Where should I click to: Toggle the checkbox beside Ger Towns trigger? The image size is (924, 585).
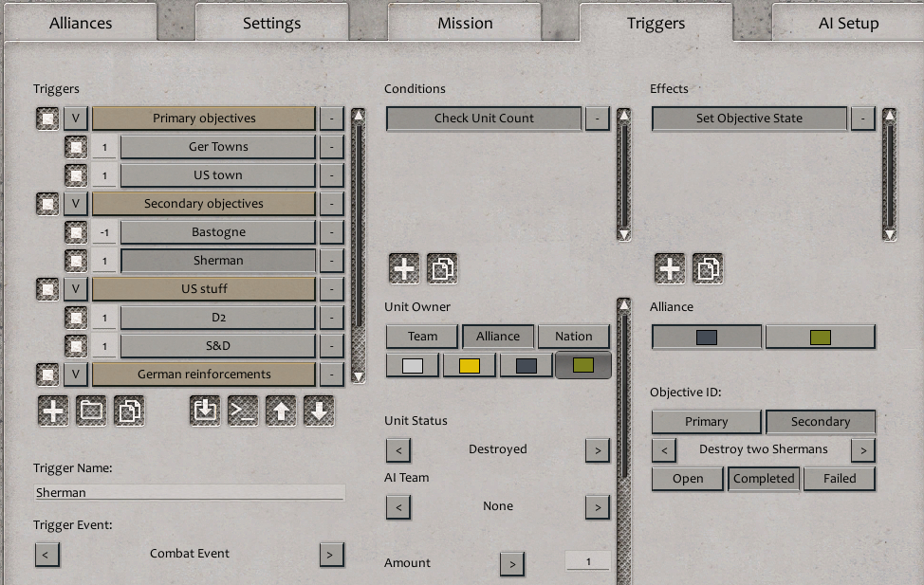(x=76, y=147)
